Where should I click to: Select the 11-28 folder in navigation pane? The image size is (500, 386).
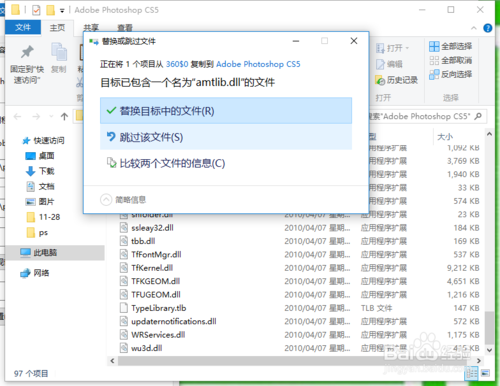[43, 217]
